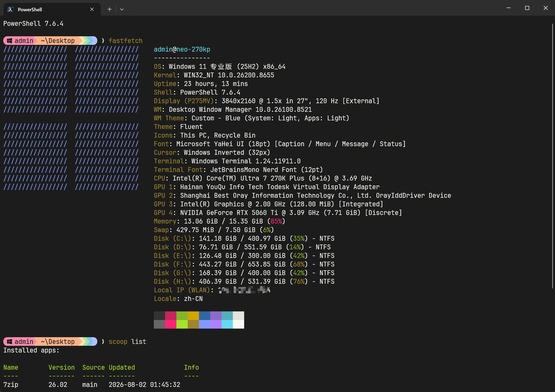The image size is (555, 392).
Task: Minimize the Windows Terminal window
Action: pos(508,8)
